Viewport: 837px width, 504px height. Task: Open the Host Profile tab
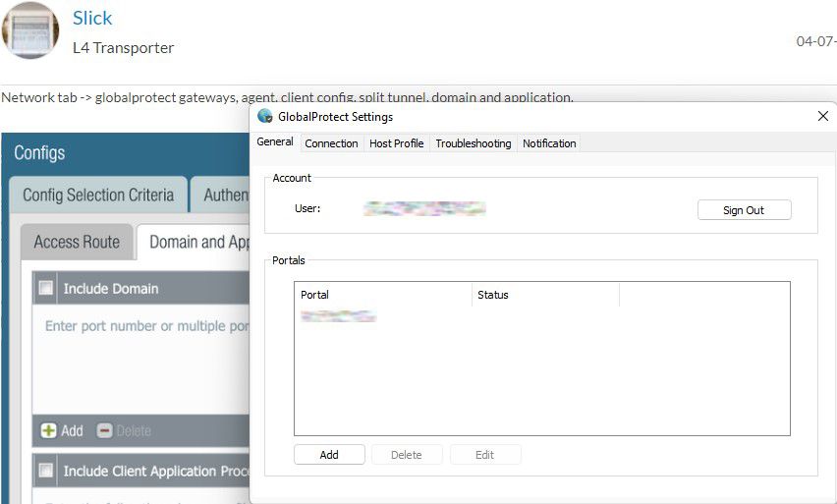click(x=396, y=143)
